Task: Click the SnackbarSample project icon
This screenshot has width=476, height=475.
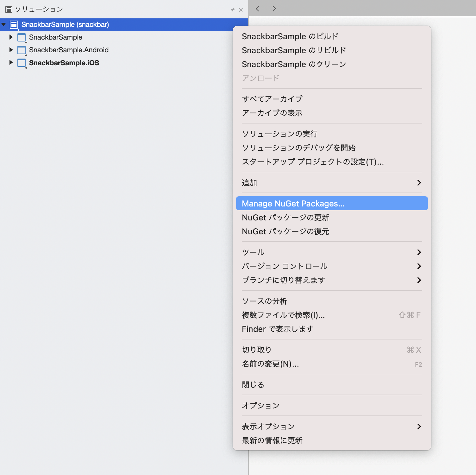Action: [x=22, y=37]
